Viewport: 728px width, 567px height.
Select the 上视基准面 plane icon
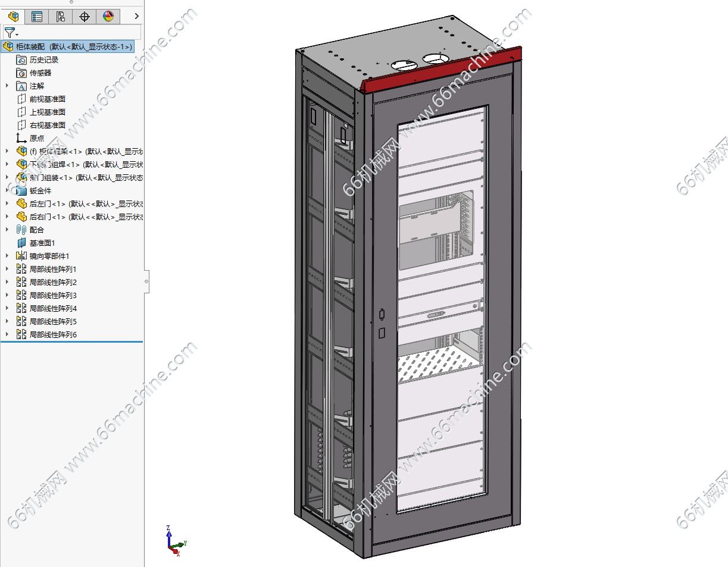(21, 112)
